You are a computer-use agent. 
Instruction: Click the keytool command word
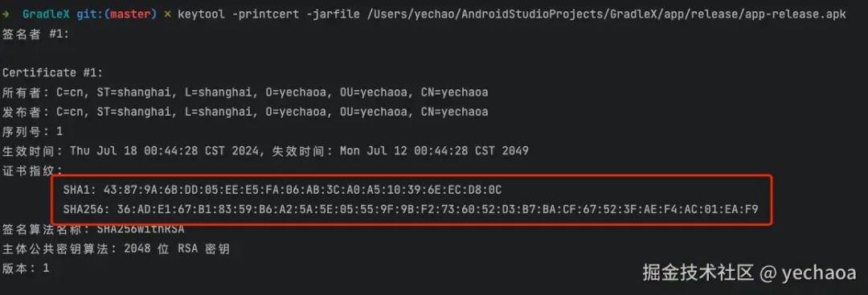click(x=202, y=14)
